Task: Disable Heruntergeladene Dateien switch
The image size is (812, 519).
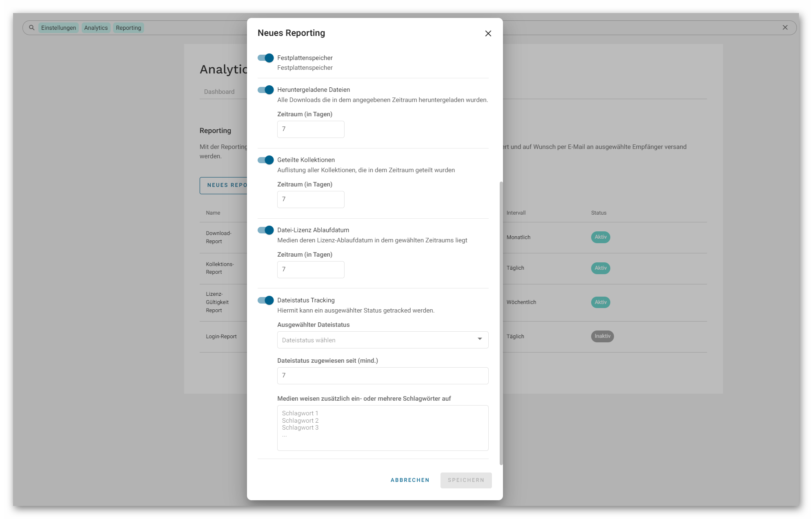Action: pos(265,90)
